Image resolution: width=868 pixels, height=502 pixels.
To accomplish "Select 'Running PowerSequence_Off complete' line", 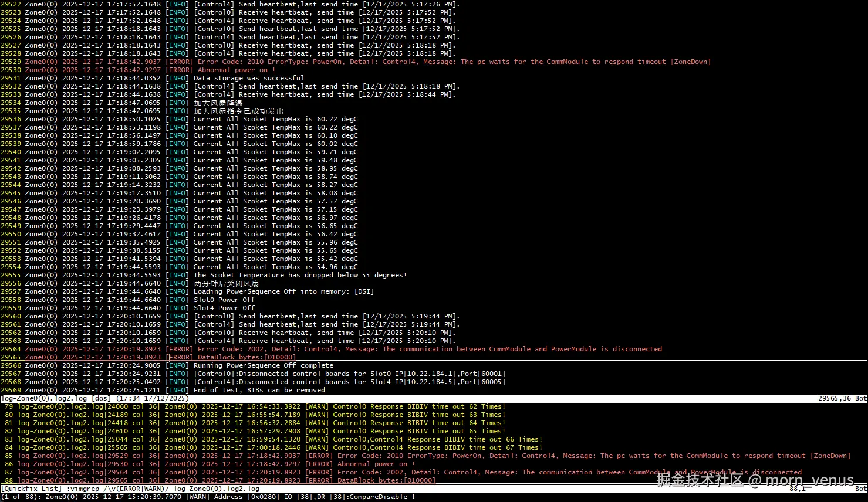I will coord(167,365).
